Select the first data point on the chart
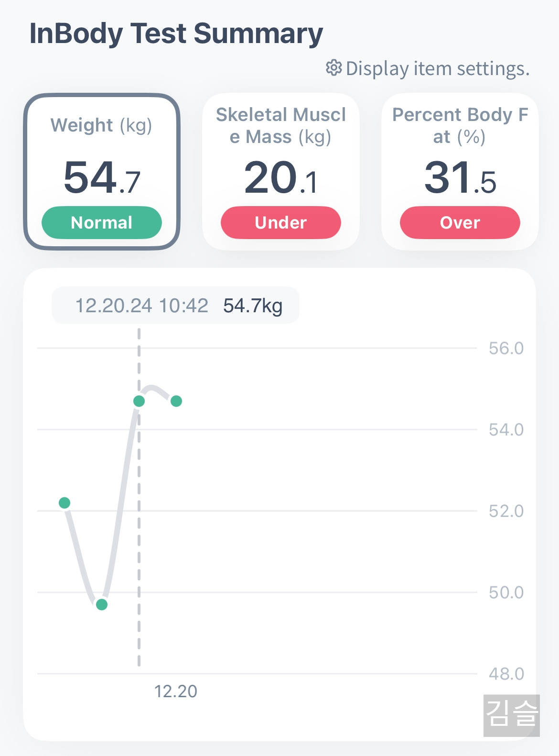This screenshot has width=559, height=756. (x=64, y=503)
